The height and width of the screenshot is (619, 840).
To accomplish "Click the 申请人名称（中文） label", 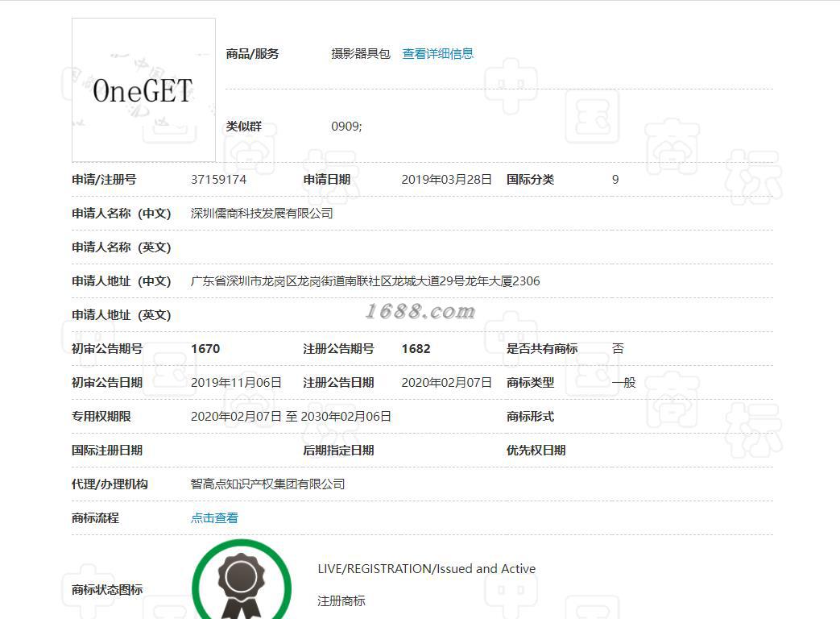I will click(x=122, y=214).
